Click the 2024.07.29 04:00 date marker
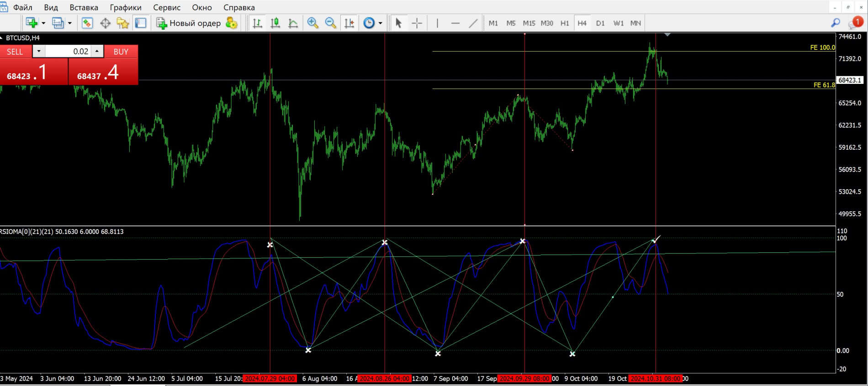The width and height of the screenshot is (868, 386). click(270, 379)
